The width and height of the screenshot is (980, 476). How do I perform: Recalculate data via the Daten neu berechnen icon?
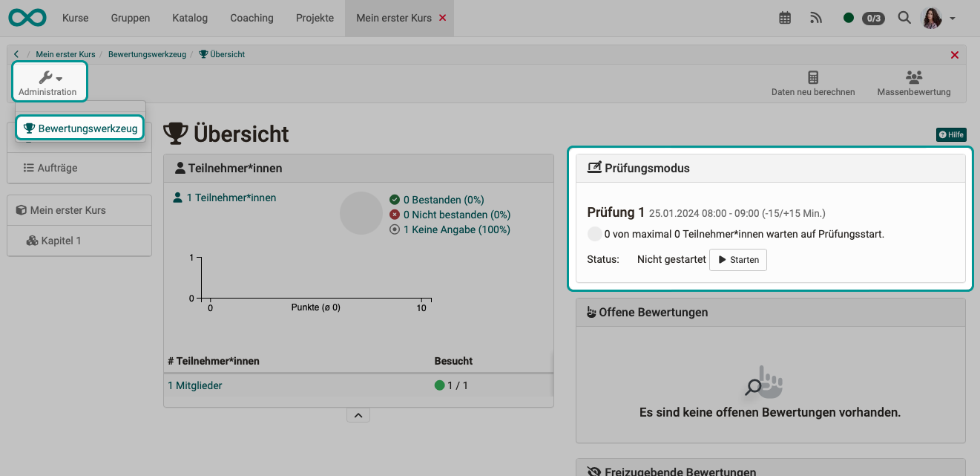[x=813, y=82]
